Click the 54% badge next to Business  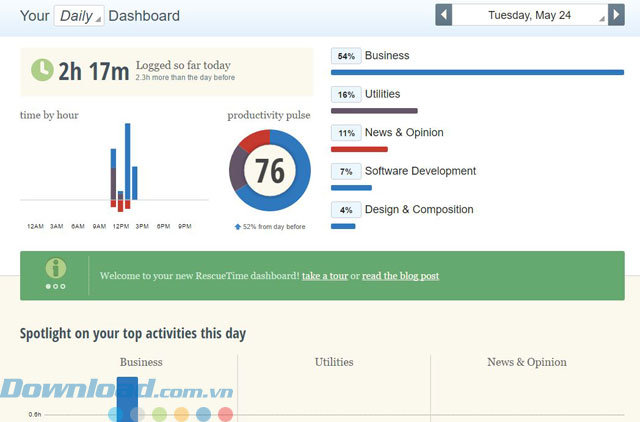[x=346, y=56]
